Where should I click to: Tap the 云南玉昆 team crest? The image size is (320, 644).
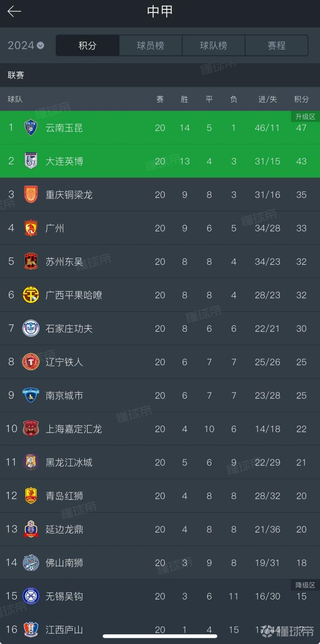31,128
